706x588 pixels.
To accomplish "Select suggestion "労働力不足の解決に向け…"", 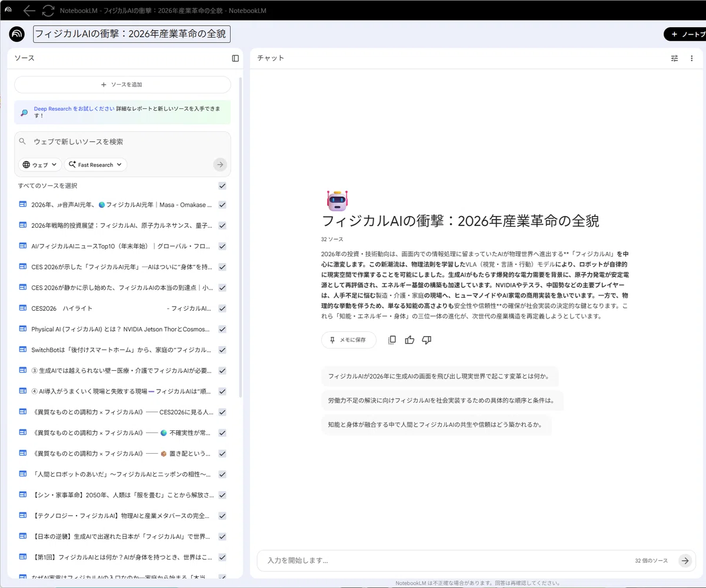I will [442, 400].
